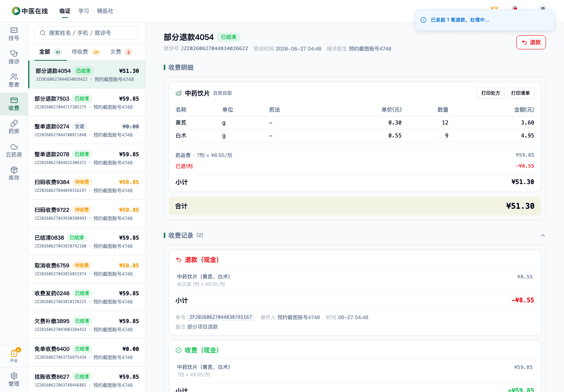This screenshot has height=392, width=564.
Task: Collapse the 收费记录 section chevron
Action: (x=543, y=235)
